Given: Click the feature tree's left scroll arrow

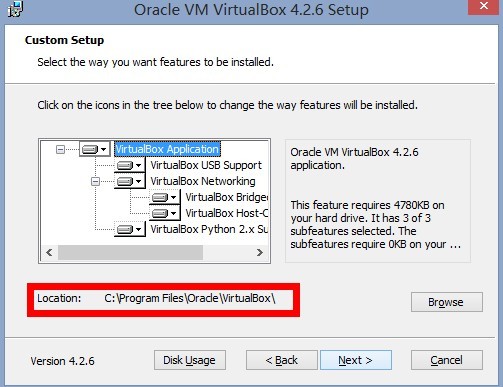Looking at the screenshot, I should [49, 252].
